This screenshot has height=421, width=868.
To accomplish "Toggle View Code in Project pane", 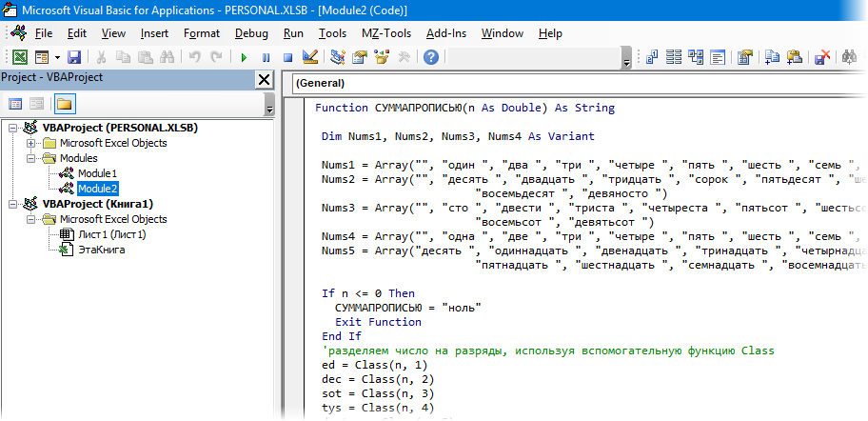I will [15, 104].
